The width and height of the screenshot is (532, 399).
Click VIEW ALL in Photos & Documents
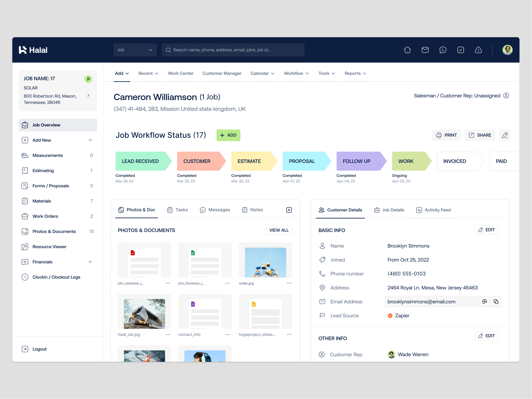pos(279,230)
